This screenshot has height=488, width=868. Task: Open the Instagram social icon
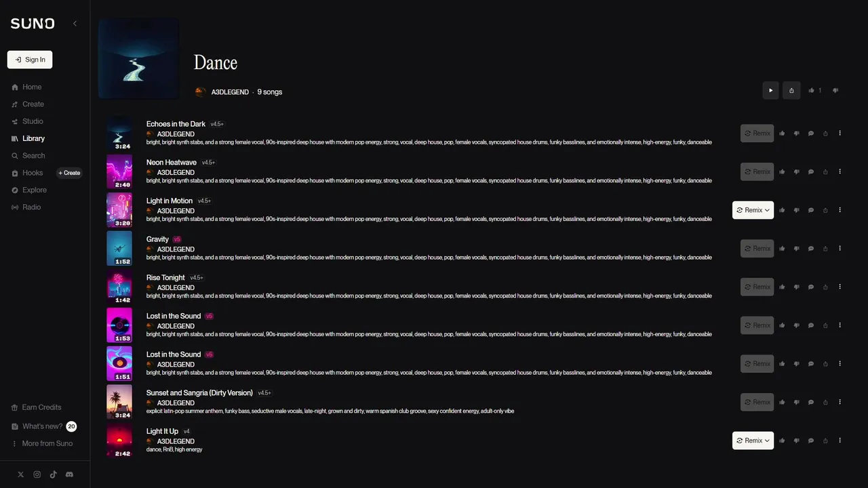click(x=37, y=474)
